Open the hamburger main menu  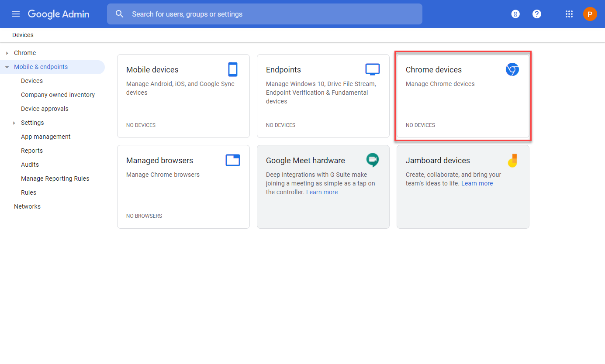pyautogui.click(x=16, y=14)
